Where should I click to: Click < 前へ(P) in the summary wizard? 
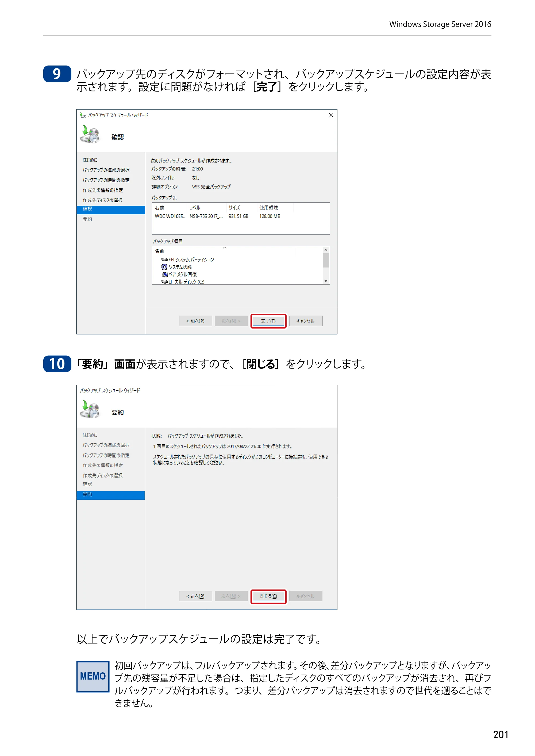pos(195,596)
